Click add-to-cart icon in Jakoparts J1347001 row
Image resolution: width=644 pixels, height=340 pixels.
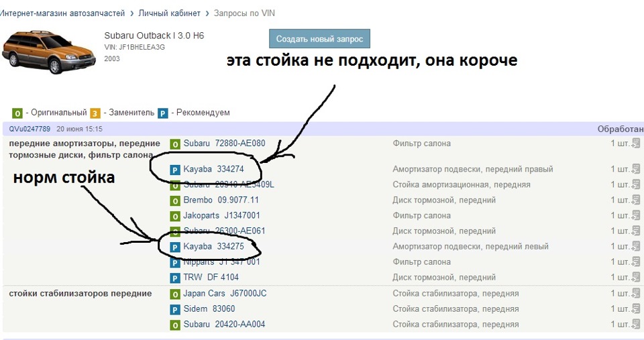point(636,215)
